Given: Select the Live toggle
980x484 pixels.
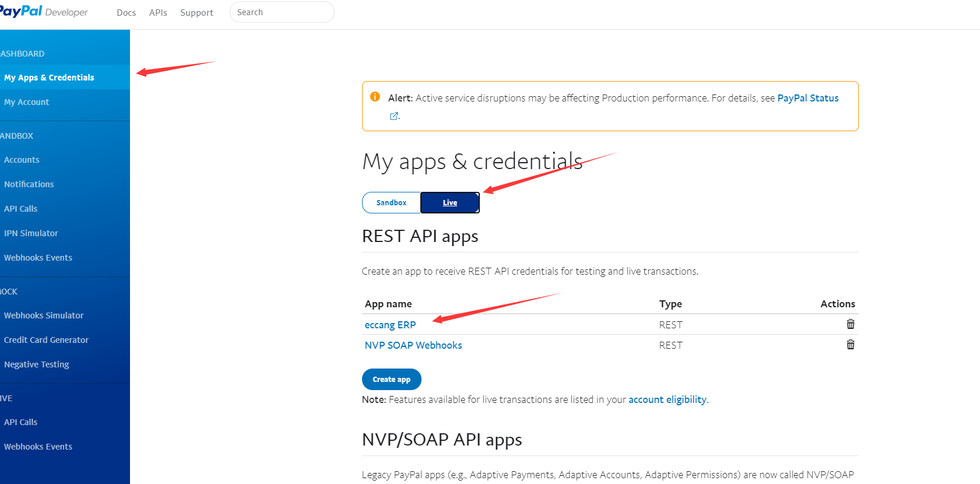Looking at the screenshot, I should [450, 203].
